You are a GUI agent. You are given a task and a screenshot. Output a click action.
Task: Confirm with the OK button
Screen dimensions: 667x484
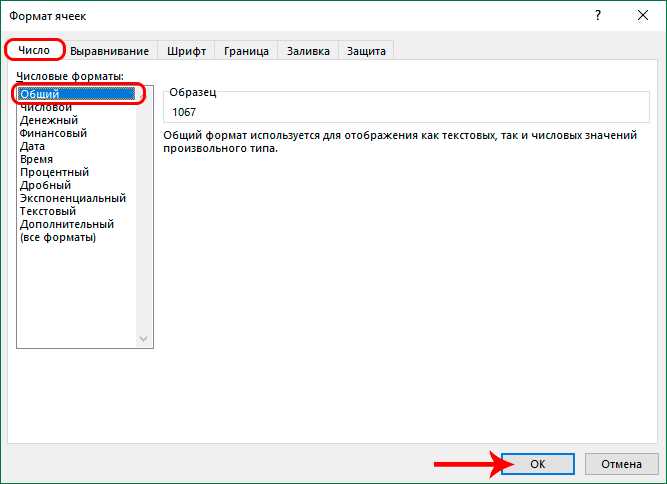click(x=538, y=464)
